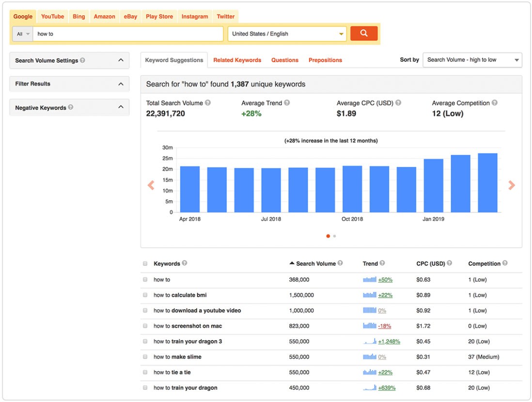The height and width of the screenshot is (402, 532).
Task: Sort table by Search Volume column header
Action: pyautogui.click(x=315, y=263)
